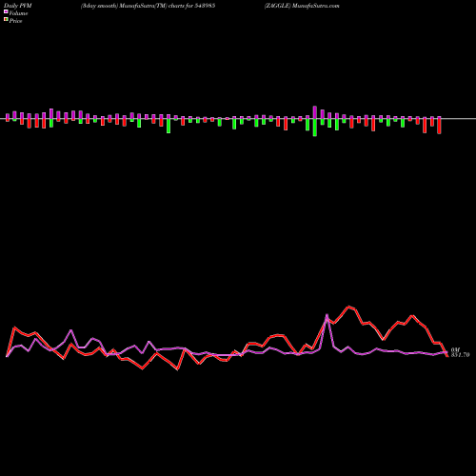The image size is (476, 476).
Task: Click the tallest purple volume bar
Action: point(315,112)
